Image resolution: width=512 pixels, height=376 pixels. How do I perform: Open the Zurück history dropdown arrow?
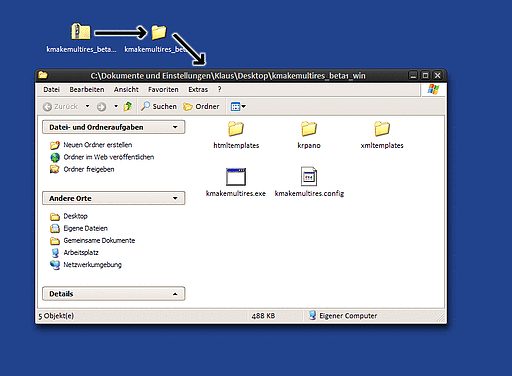[87, 106]
